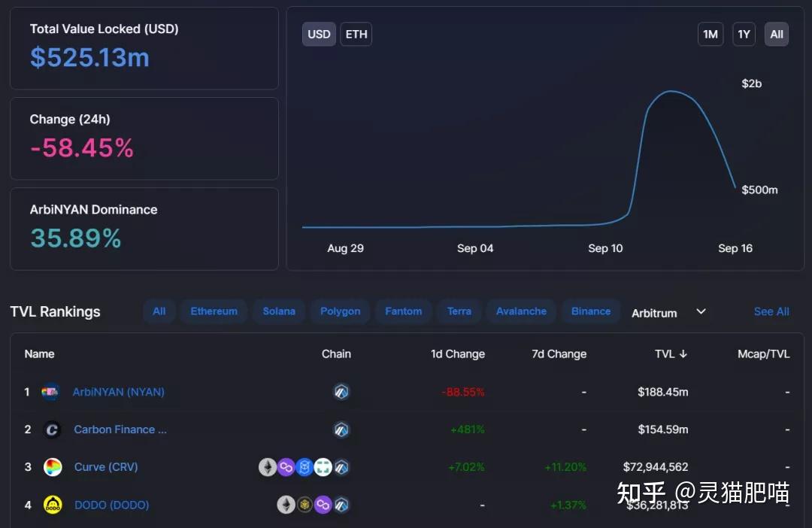
Task: Switch chart denomination to USD
Action: pos(319,34)
